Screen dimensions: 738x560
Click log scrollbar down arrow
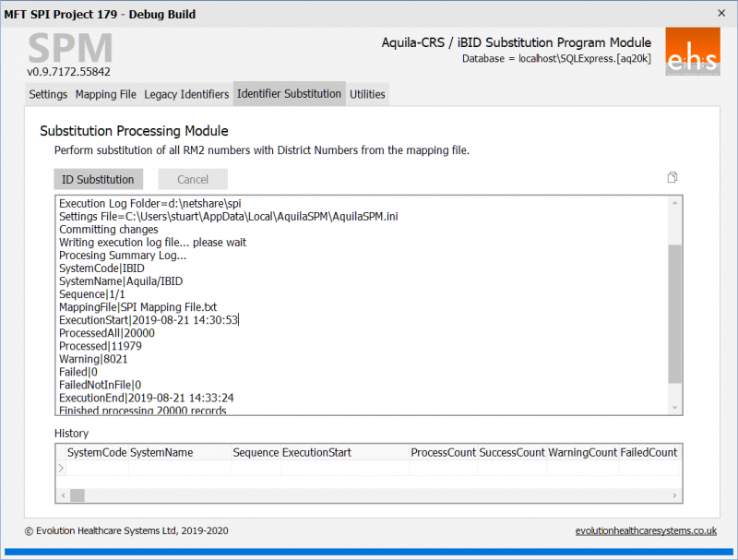click(675, 408)
